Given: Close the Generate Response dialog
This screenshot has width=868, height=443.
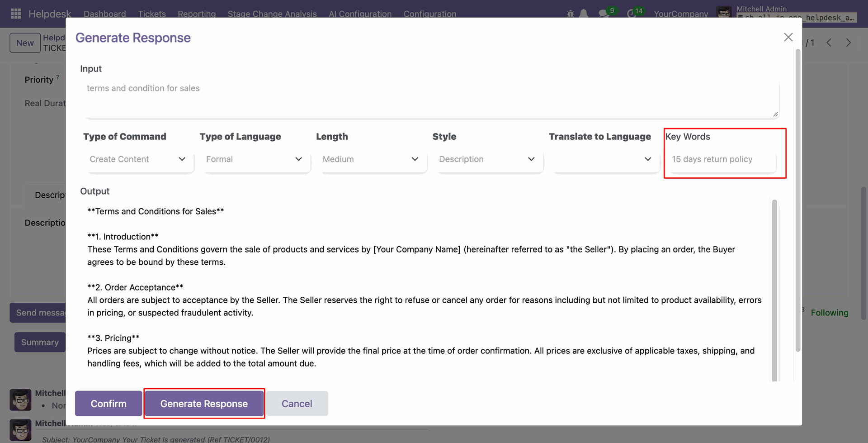Looking at the screenshot, I should click(788, 37).
